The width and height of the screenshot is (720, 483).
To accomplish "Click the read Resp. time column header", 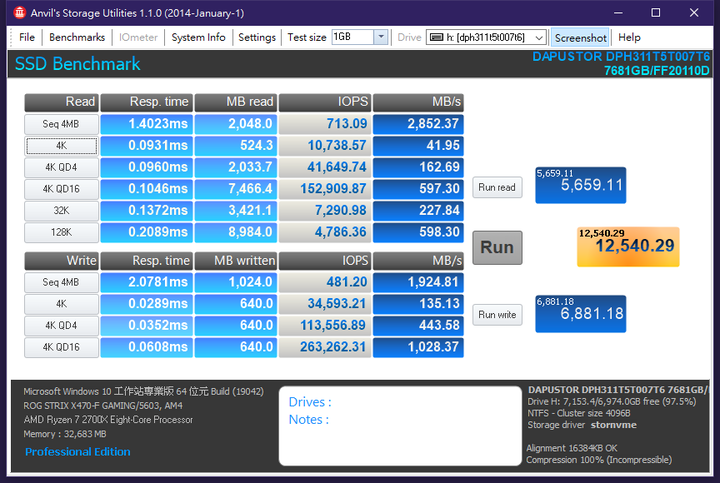I will coord(146,102).
